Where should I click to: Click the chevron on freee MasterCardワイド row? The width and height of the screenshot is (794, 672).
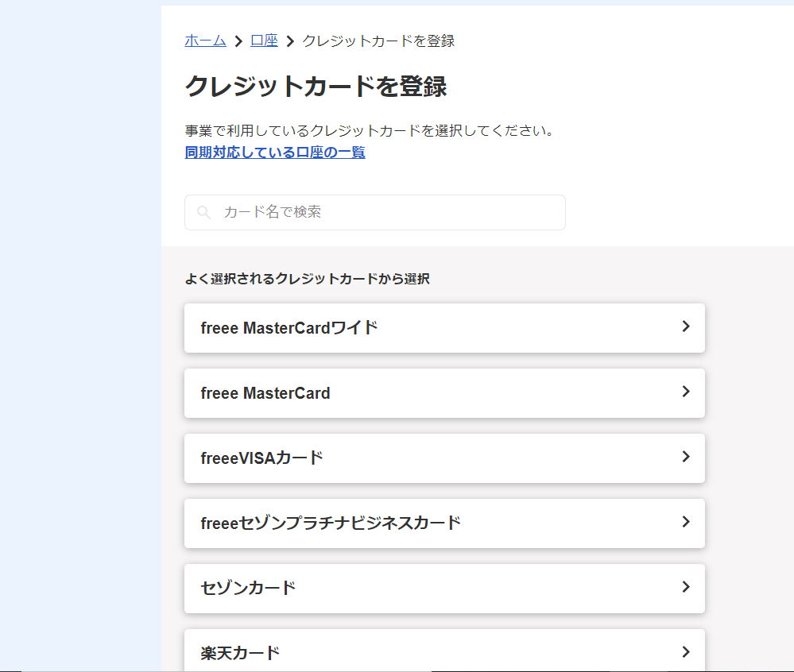point(686,326)
